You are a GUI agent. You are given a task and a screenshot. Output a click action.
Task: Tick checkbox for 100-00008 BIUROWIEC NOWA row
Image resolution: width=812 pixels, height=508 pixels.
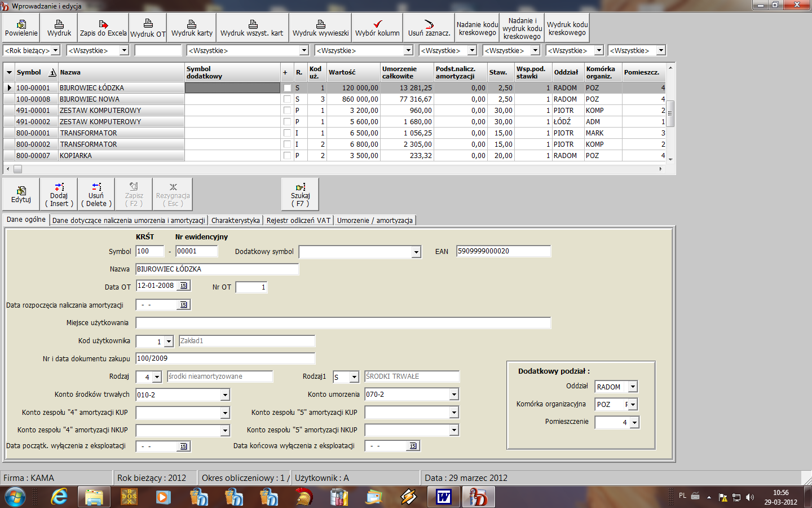point(288,99)
